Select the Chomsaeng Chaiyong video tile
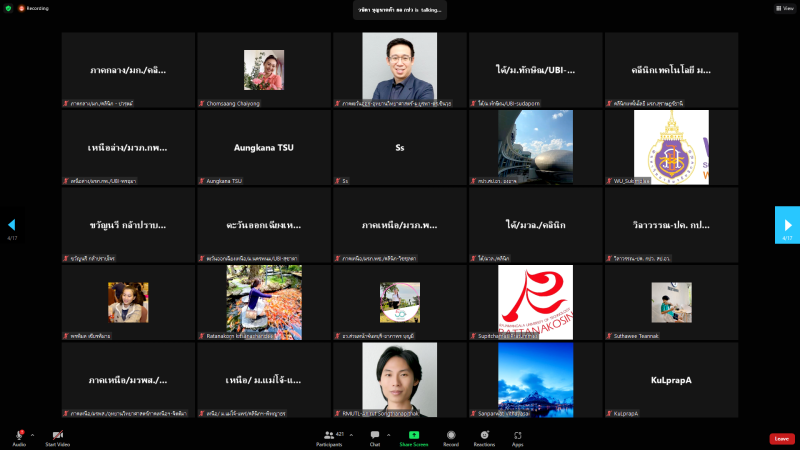This screenshot has width=800, height=450. 264,70
